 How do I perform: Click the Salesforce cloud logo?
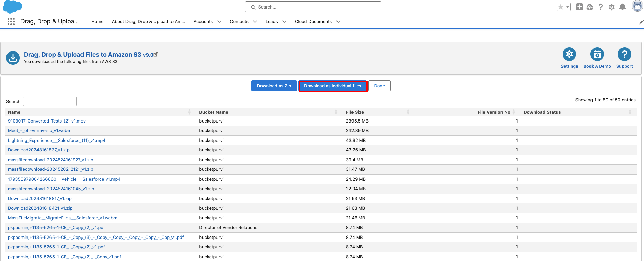point(13,7)
